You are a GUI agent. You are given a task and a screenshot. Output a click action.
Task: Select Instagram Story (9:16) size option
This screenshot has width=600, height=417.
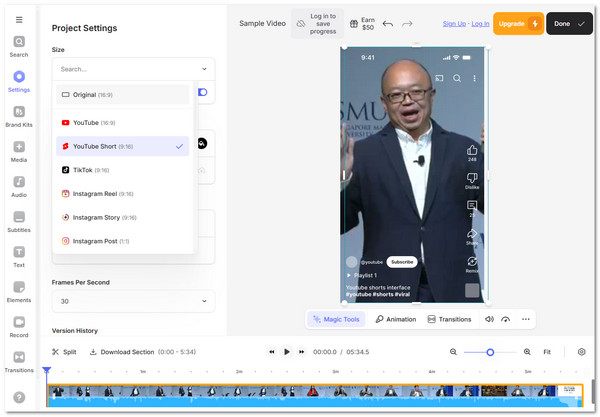point(122,217)
